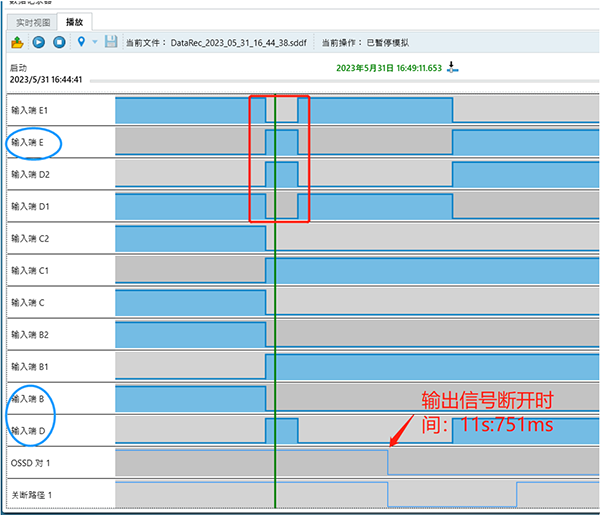Select the 播放 tab
600x515 pixels.
74,21
